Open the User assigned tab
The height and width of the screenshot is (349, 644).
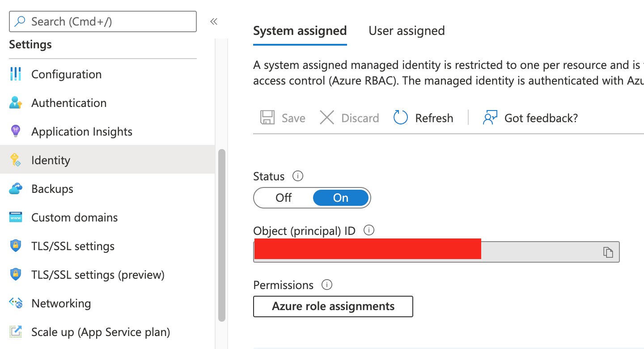(x=407, y=31)
